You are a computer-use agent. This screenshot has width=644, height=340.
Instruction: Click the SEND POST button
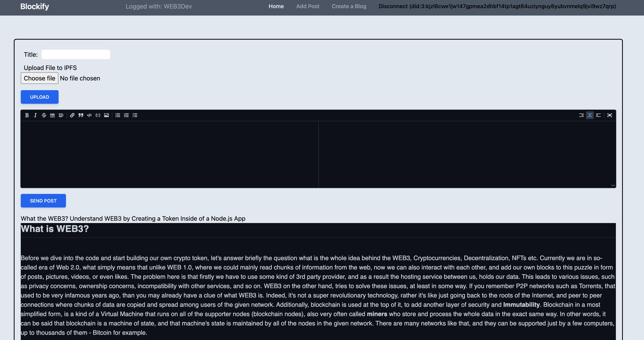pyautogui.click(x=43, y=201)
